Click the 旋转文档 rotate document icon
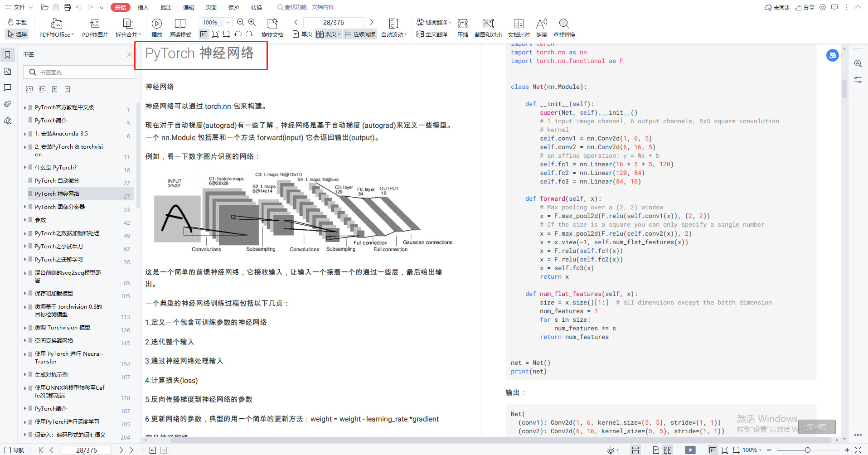Screen dimensions: 868x455 272,28
